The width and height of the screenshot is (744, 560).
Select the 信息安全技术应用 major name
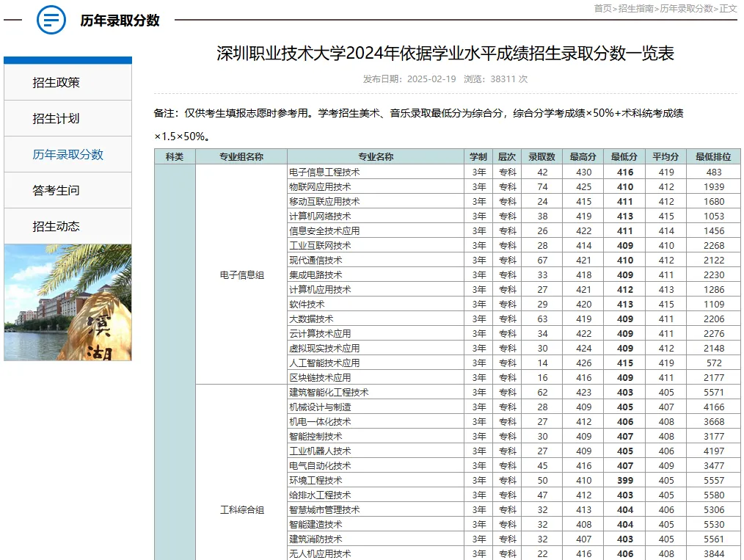324,231
